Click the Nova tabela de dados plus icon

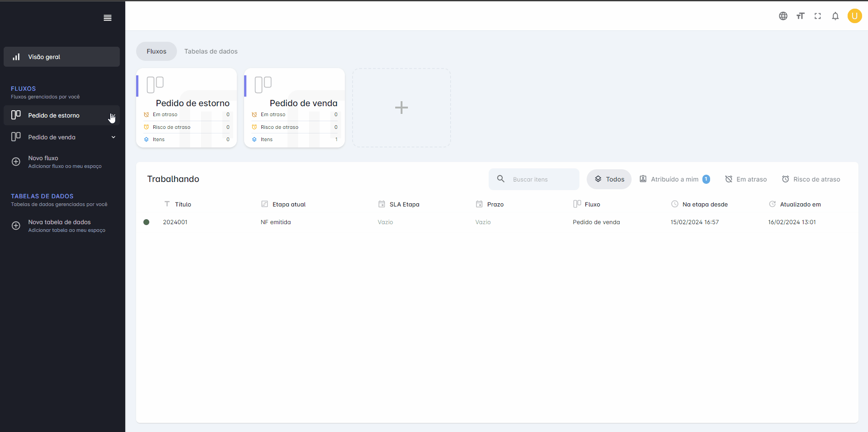(16, 226)
